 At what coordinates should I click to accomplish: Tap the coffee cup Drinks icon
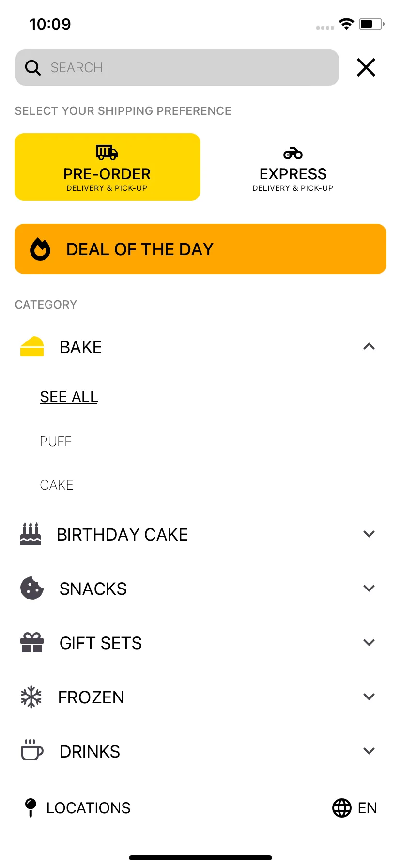point(32,750)
